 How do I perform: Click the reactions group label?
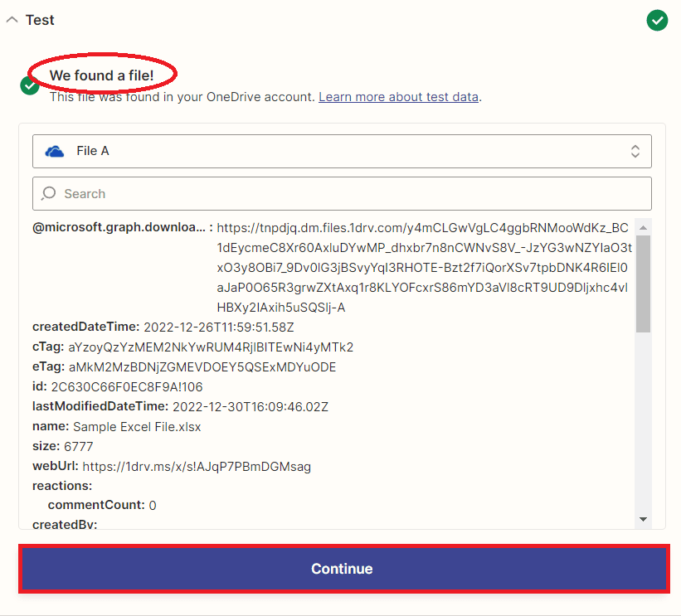(62, 485)
